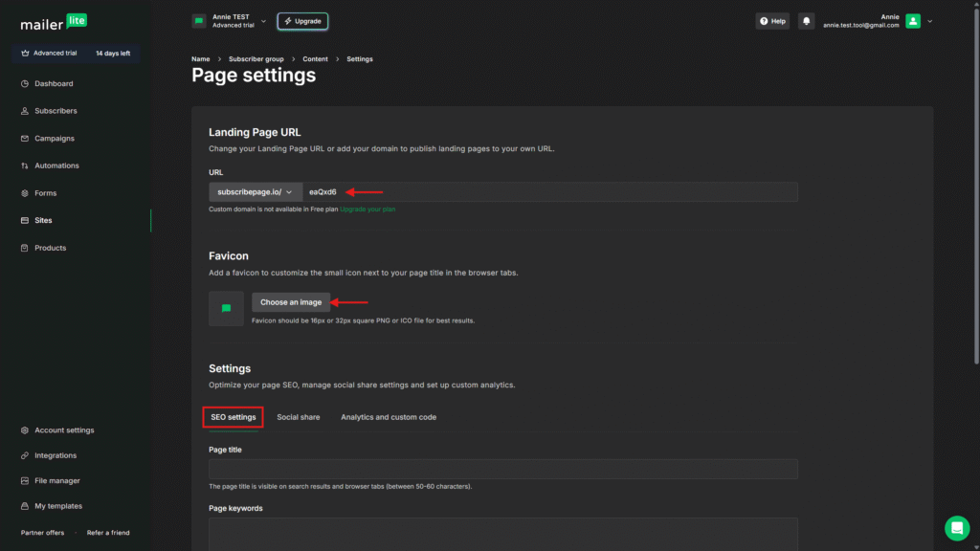980x551 pixels.
Task: Go to Subscribers in sidebar
Action: (56, 111)
